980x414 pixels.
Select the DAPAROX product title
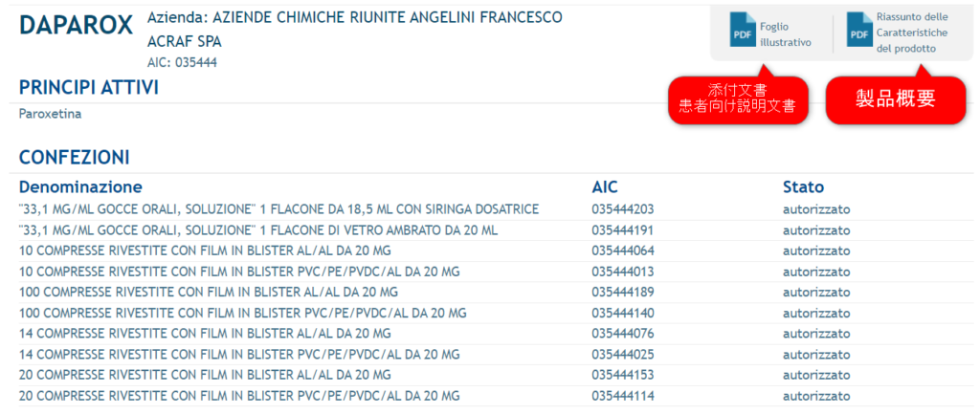(77, 27)
